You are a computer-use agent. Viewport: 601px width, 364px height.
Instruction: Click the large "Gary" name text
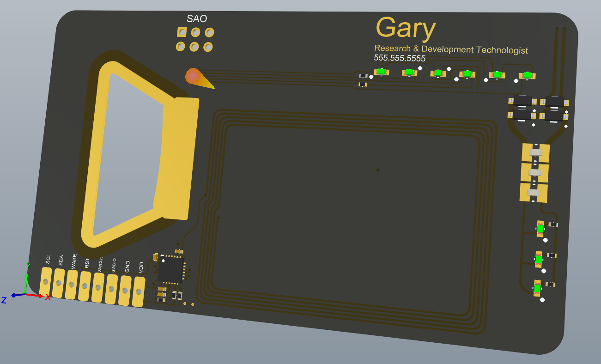tap(406, 28)
